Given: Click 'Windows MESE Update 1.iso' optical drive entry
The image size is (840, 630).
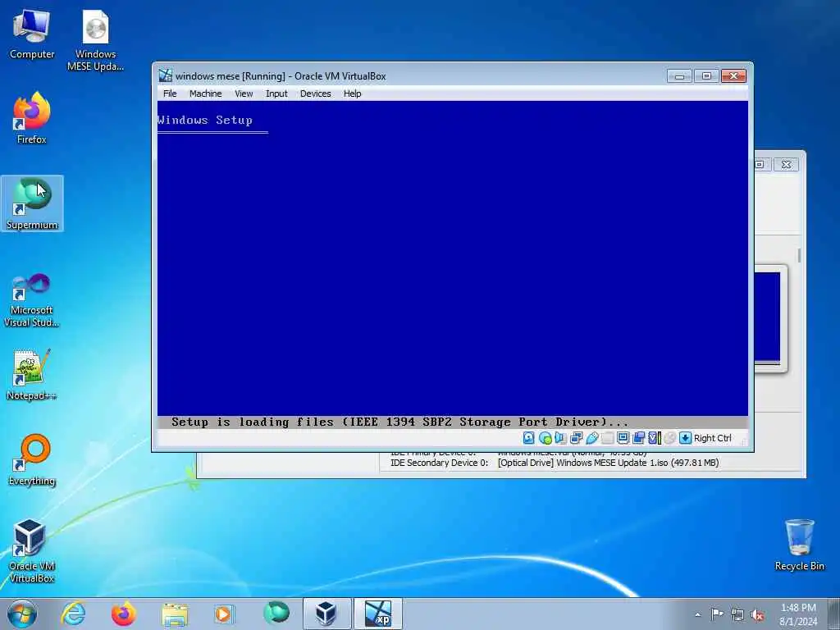Looking at the screenshot, I should tap(608, 463).
